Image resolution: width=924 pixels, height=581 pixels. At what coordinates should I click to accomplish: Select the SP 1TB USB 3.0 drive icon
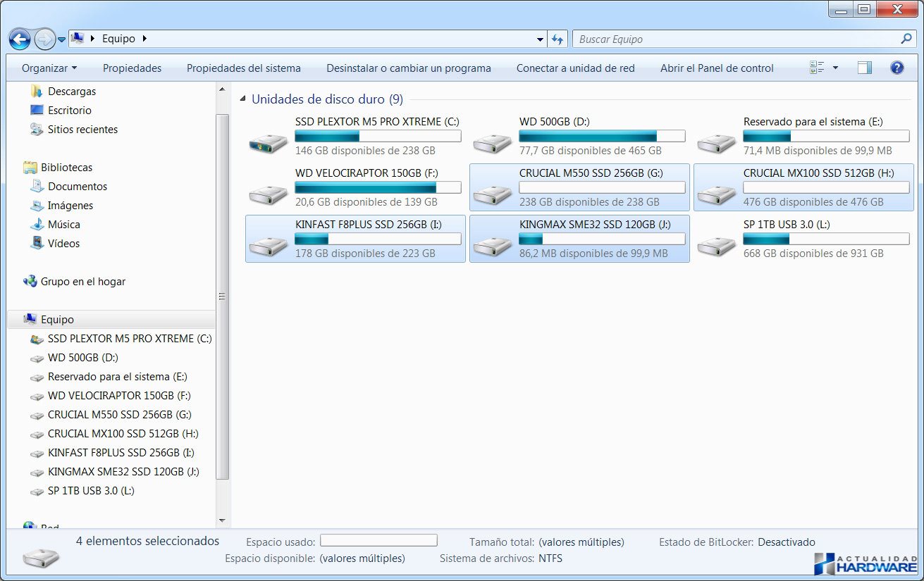pyautogui.click(x=717, y=244)
